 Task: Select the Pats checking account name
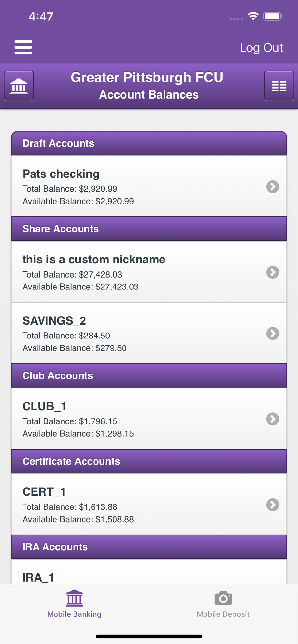61,174
